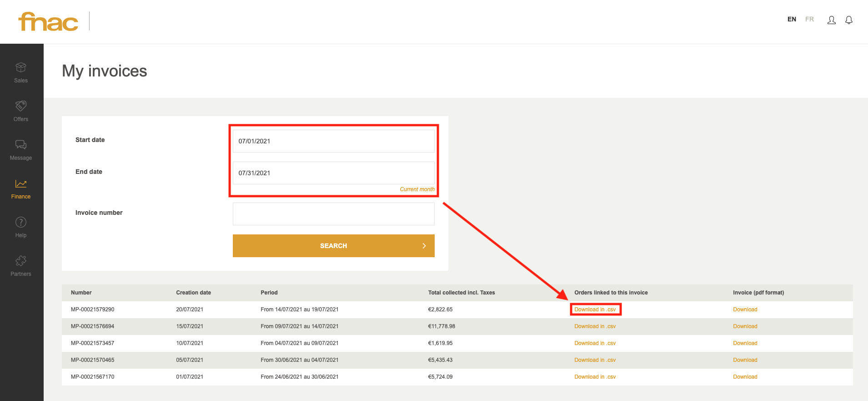Open the Message chat icon
The image size is (868, 401).
[x=21, y=145]
